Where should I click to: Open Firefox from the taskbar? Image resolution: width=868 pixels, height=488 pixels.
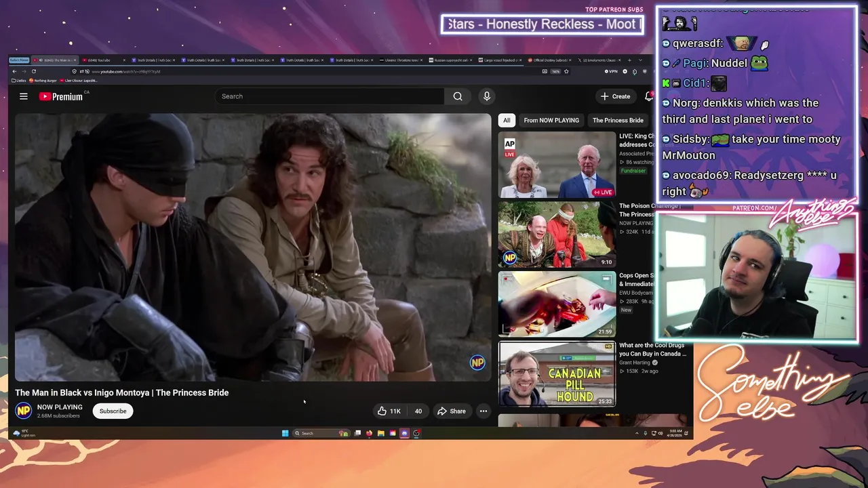click(x=370, y=433)
